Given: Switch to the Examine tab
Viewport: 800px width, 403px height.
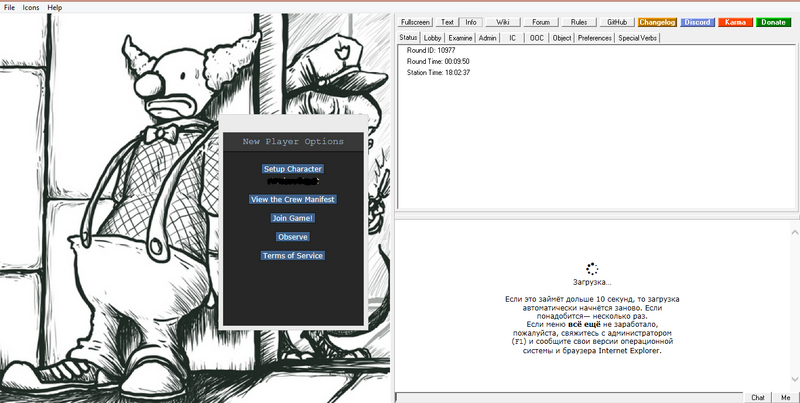Looking at the screenshot, I should 460,38.
